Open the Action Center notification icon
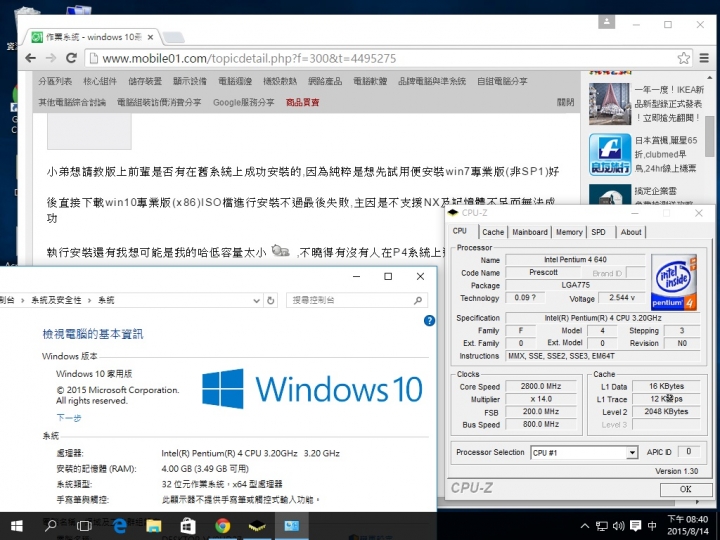This screenshot has width=720, height=540. pos(636,526)
